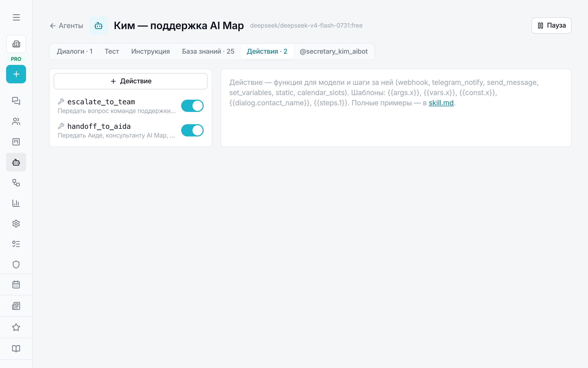
Task: Open the kanban board icon
Action: tap(16, 142)
